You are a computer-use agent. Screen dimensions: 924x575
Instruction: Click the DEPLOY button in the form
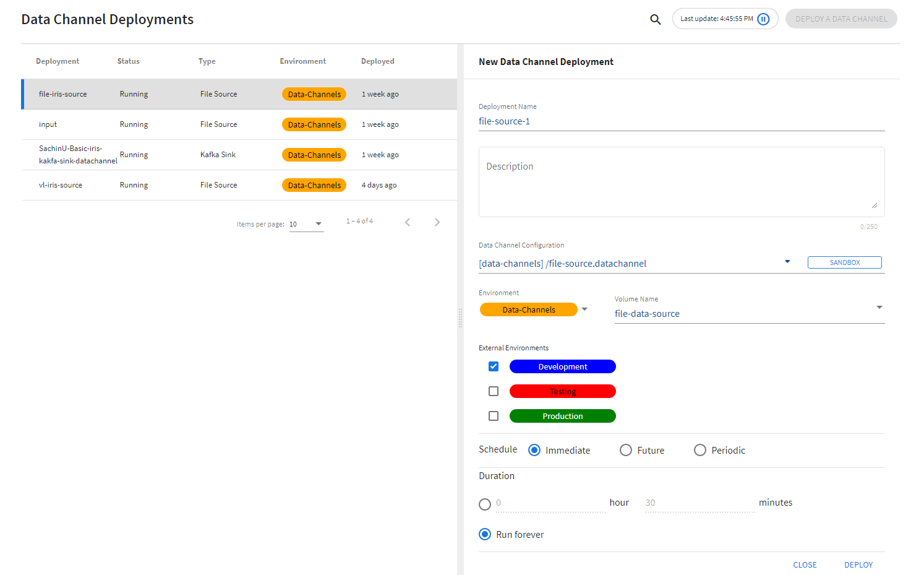pyautogui.click(x=858, y=564)
